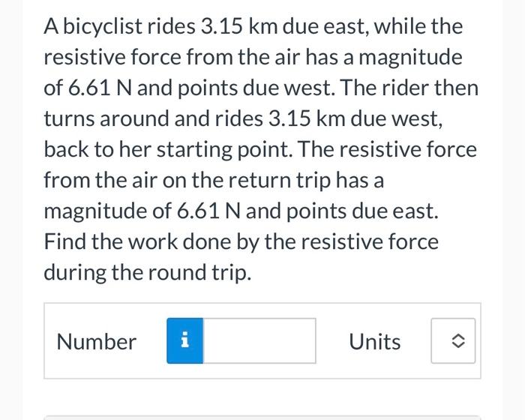Click the text "resistive force from the air"
The height and width of the screenshot is (420, 525).
pyautogui.click(x=172, y=57)
